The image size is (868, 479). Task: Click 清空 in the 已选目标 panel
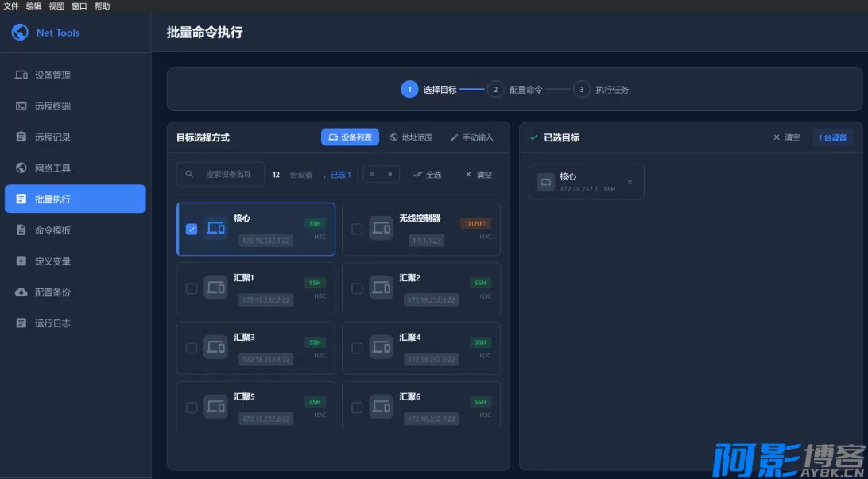pyautogui.click(x=786, y=137)
